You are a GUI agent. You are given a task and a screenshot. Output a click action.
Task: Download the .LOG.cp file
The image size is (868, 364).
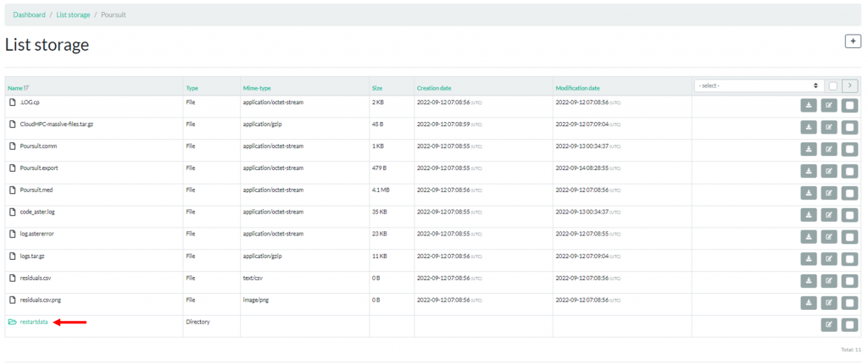tap(808, 106)
